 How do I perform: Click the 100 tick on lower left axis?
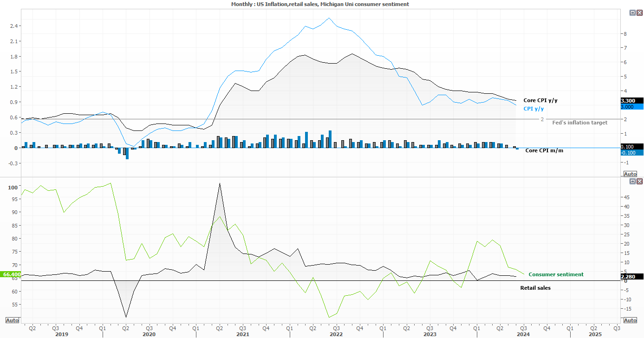[13, 187]
